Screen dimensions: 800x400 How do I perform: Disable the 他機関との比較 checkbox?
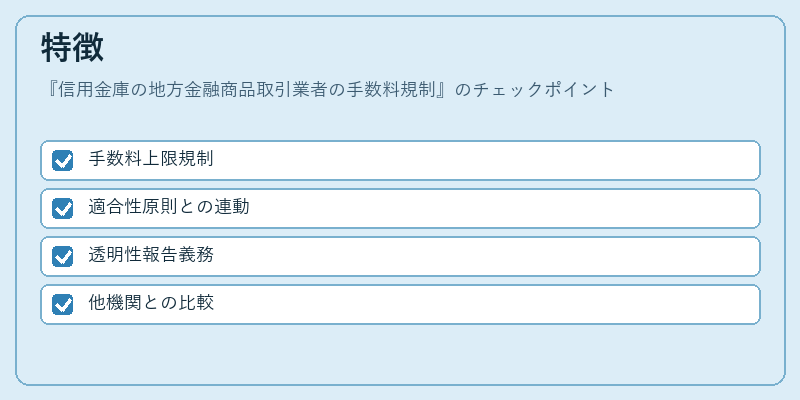(x=62, y=305)
